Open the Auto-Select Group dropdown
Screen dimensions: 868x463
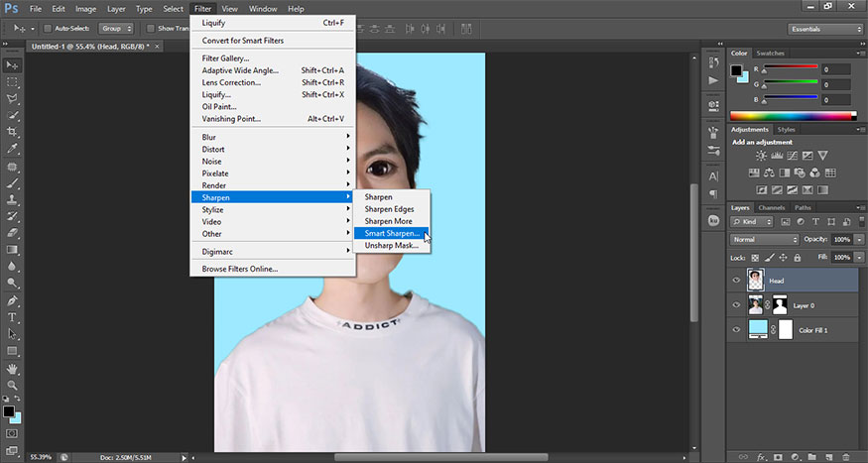tap(116, 29)
